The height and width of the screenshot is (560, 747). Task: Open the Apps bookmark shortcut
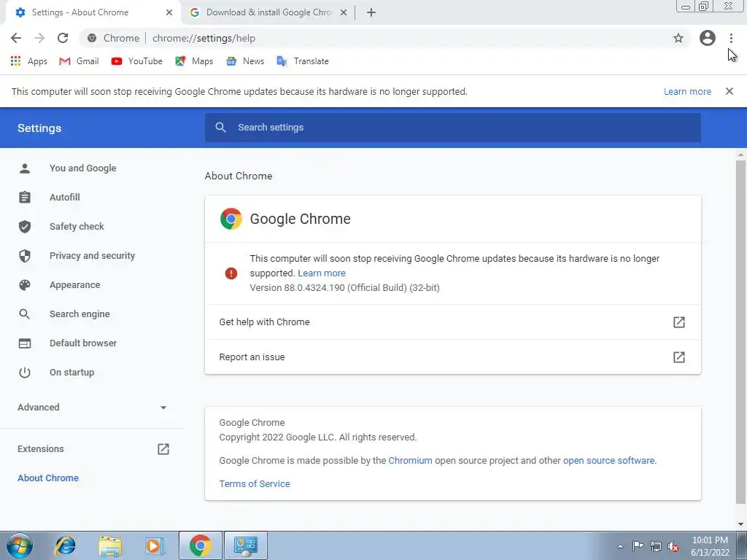pyautogui.click(x=28, y=61)
